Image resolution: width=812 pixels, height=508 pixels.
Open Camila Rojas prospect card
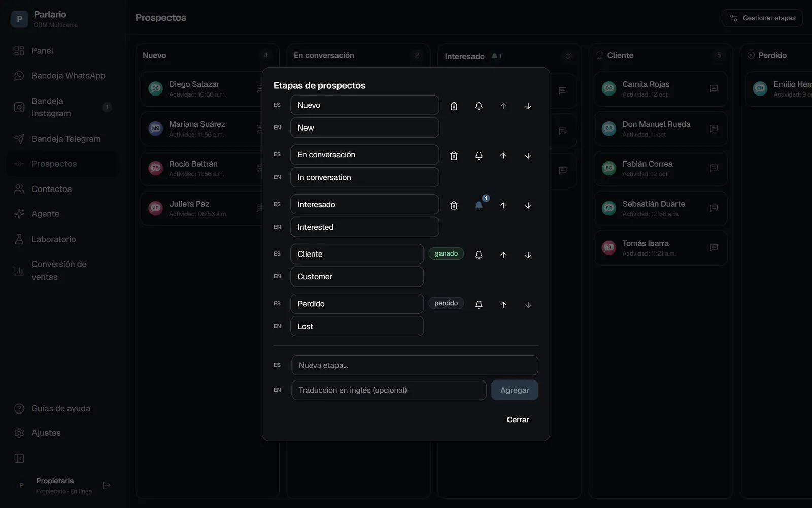[661, 89]
